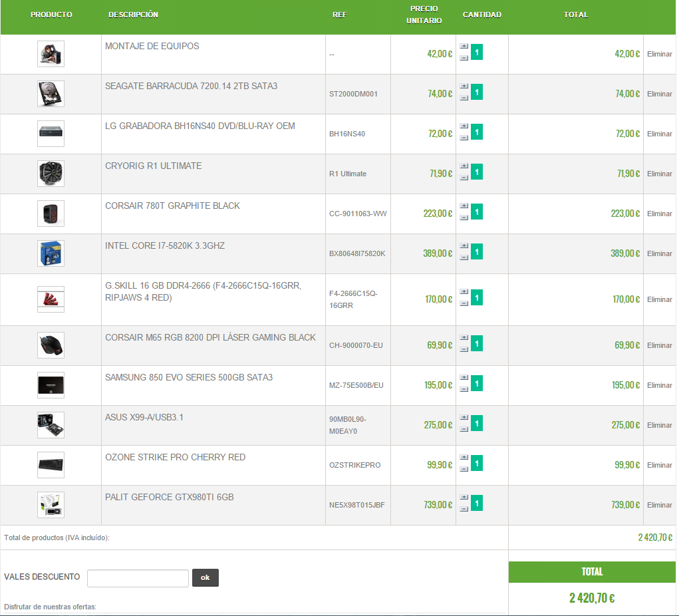Click the DESCRIPCIÓN column header
Image resolution: width=679 pixels, height=616 pixels.
[x=134, y=15]
